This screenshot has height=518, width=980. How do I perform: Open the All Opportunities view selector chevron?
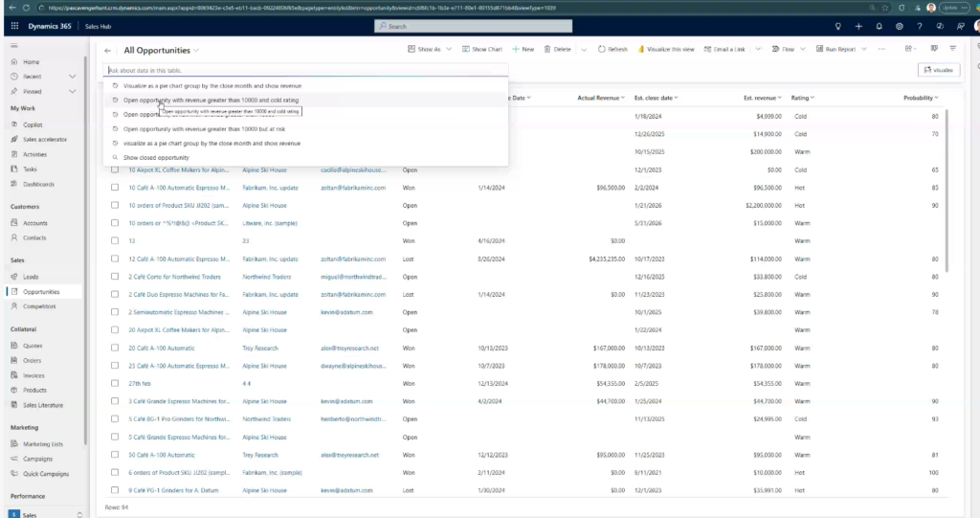196,51
